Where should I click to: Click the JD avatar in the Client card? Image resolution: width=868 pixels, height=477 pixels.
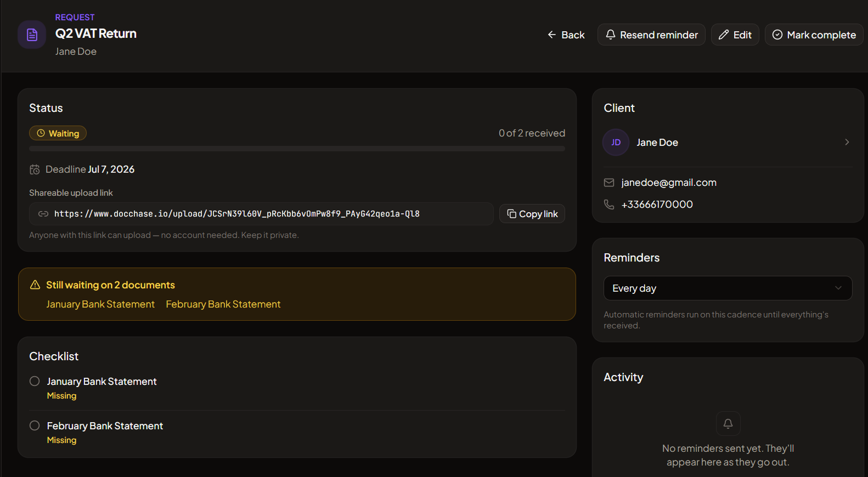coord(616,143)
